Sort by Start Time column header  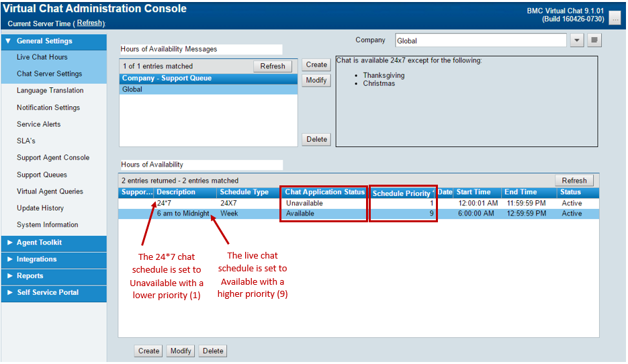478,192
